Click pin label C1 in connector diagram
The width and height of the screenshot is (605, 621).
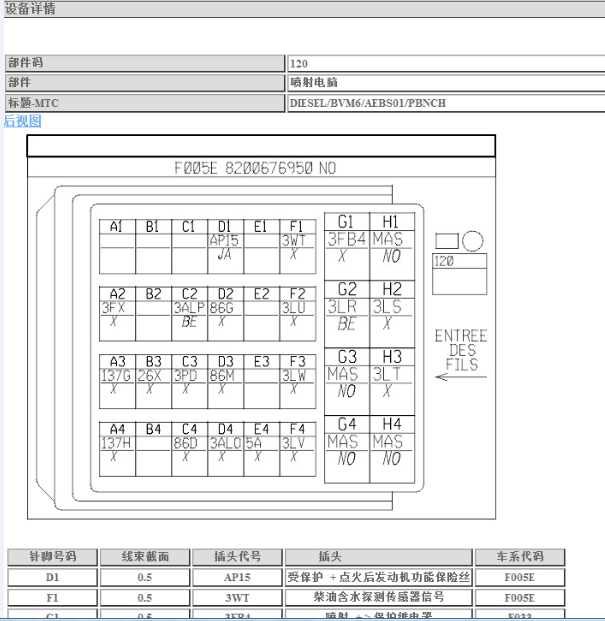pyautogui.click(x=188, y=227)
